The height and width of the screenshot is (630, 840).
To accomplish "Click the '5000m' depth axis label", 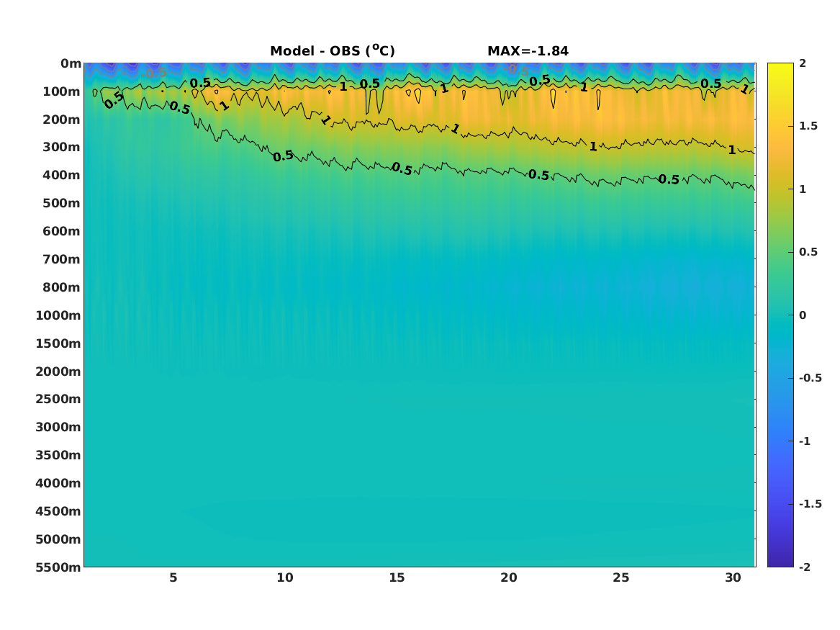I will pos(58,539).
